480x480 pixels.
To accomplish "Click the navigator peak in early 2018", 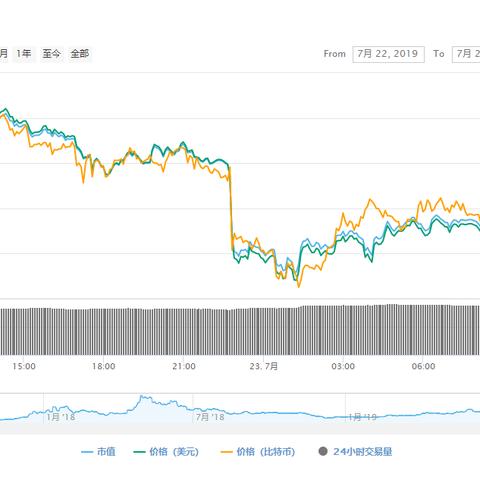I will (x=142, y=397).
